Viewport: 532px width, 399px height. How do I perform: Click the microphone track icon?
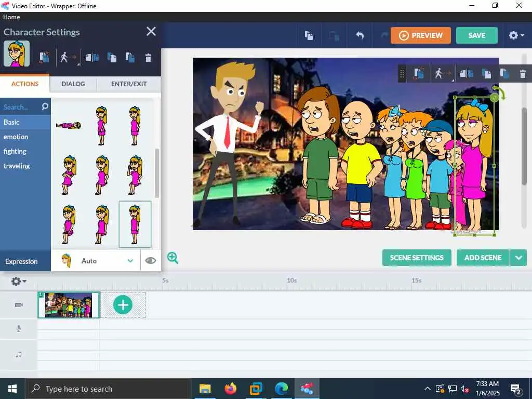tap(19, 328)
